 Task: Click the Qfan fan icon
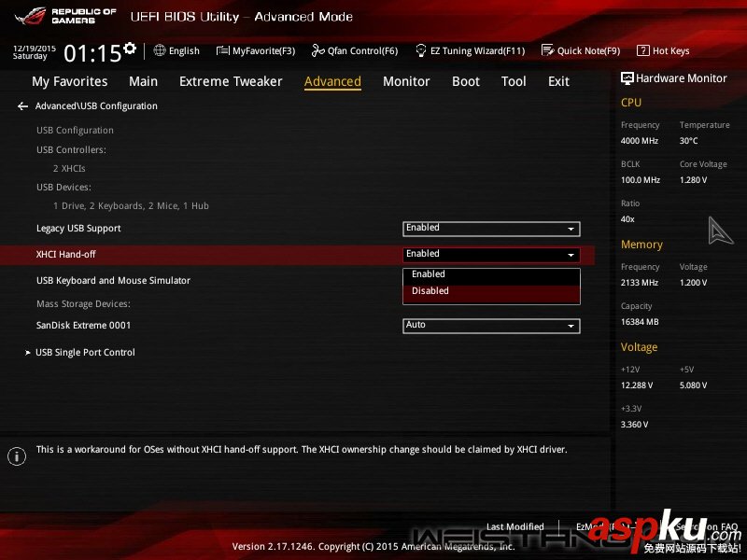pos(317,50)
